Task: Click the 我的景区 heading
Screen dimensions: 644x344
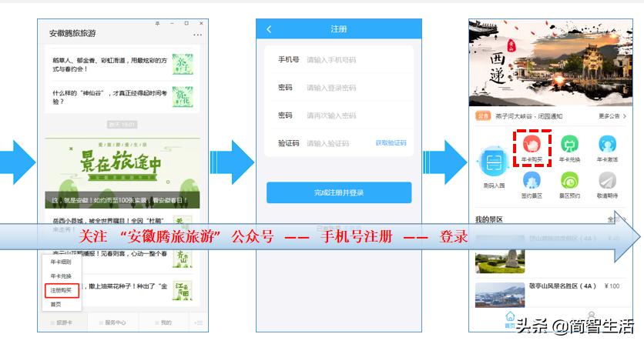Action: tap(488, 219)
